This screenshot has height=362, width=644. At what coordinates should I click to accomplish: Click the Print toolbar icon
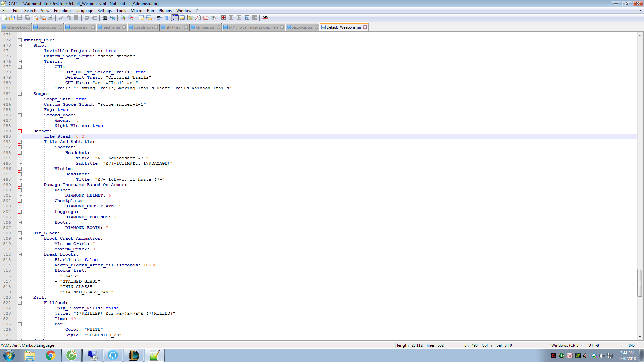coord(51,18)
